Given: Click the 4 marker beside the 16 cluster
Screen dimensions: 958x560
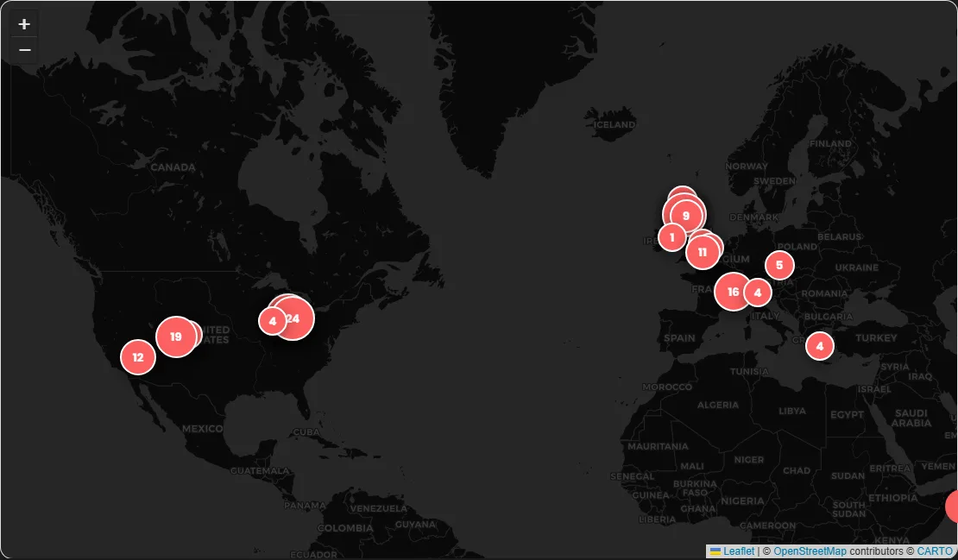Looking at the screenshot, I should (x=758, y=293).
